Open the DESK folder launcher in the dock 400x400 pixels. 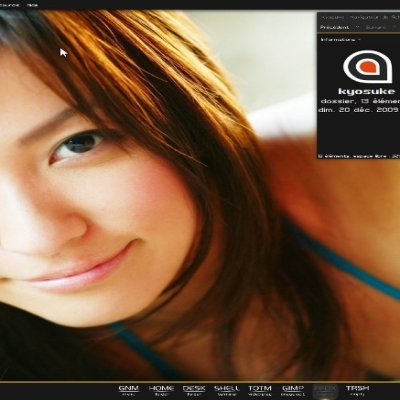[194, 390]
